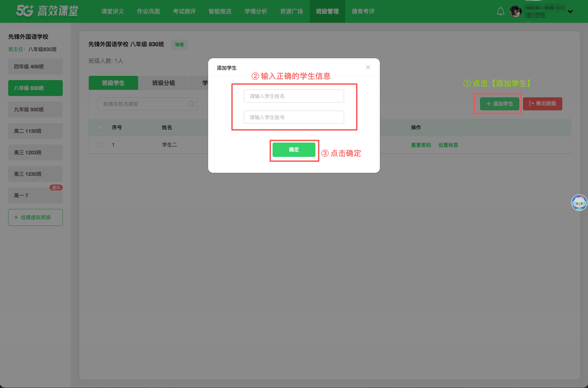This screenshot has width=588, height=388.
Task: Click the 添加学生 button
Action: [500, 104]
